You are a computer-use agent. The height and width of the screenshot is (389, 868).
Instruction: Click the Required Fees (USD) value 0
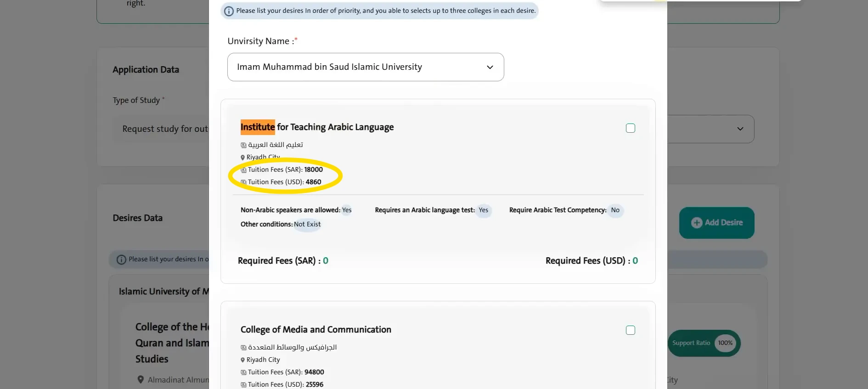pyautogui.click(x=635, y=261)
